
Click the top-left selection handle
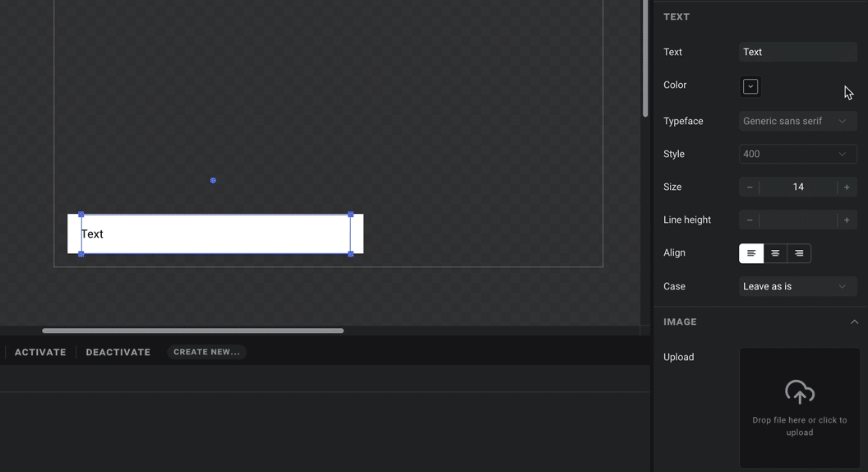click(81, 215)
